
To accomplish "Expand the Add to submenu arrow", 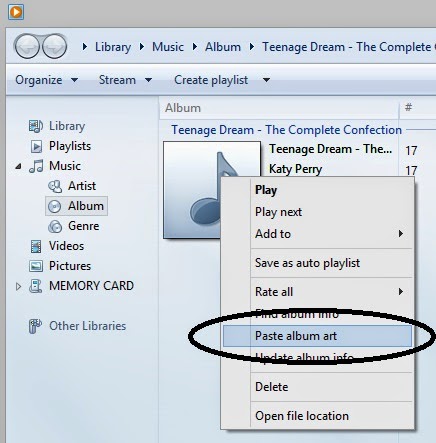I will click(x=401, y=234).
